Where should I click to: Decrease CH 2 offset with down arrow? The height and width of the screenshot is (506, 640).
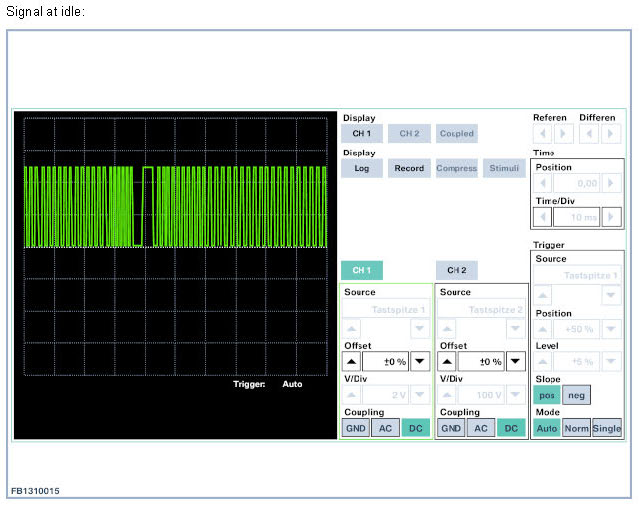pos(516,362)
